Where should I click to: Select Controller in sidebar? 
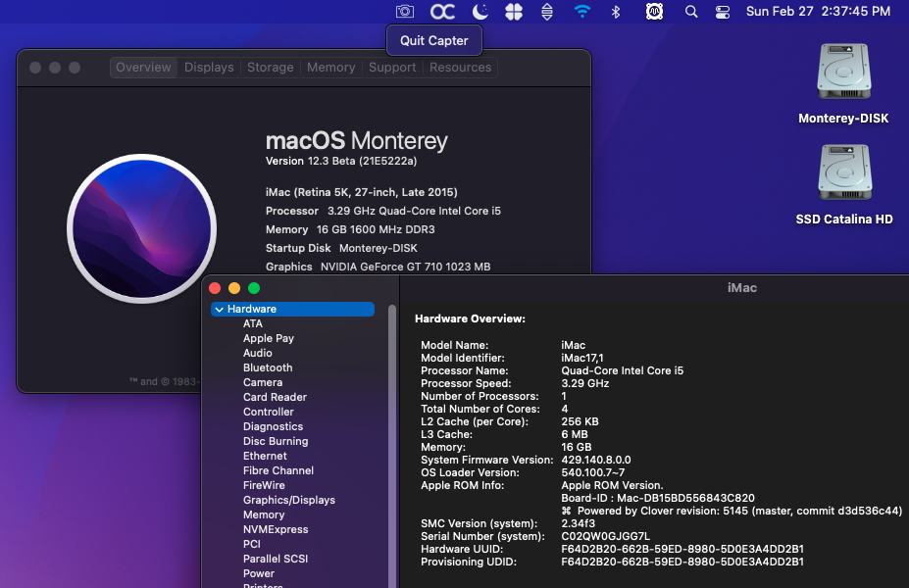point(269,412)
